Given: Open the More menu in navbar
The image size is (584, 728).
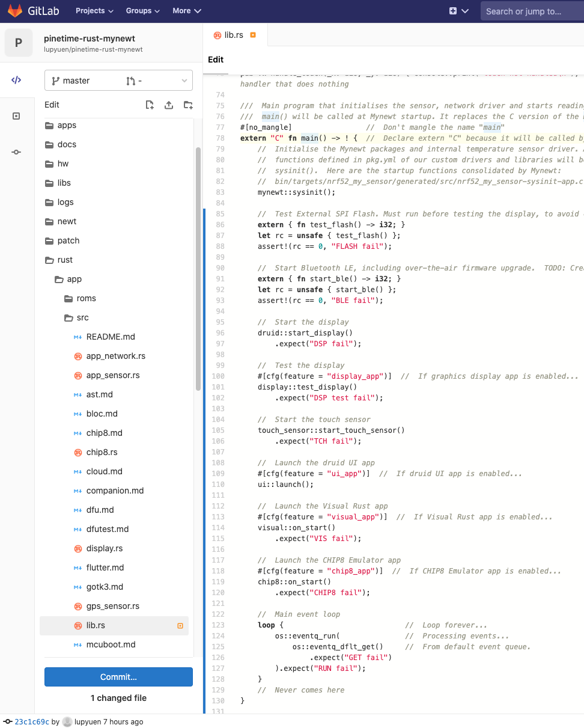Looking at the screenshot, I should (x=186, y=11).
